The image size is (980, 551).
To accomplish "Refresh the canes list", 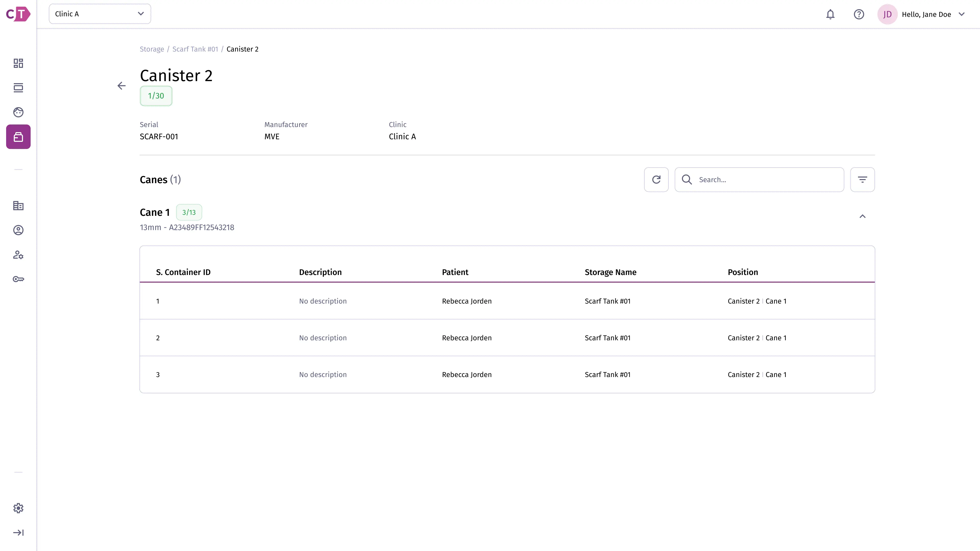I will point(656,180).
